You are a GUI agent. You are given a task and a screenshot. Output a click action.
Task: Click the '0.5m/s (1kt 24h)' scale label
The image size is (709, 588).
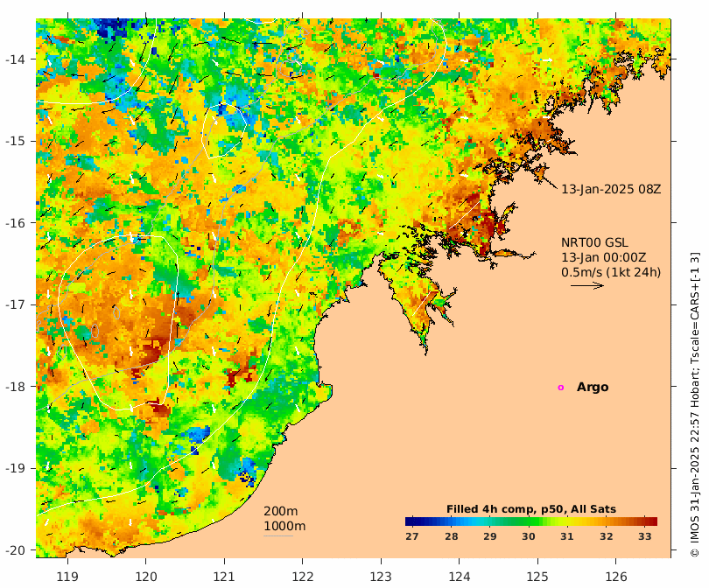click(611, 272)
